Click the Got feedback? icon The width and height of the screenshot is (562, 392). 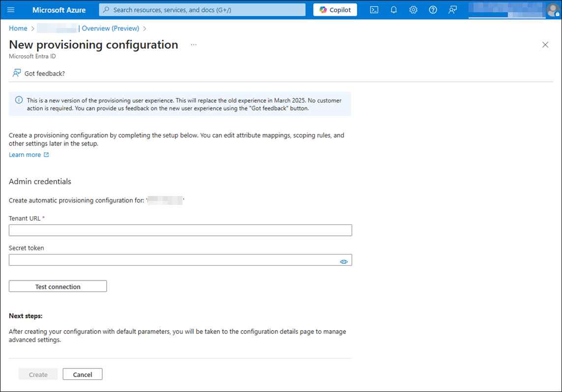pos(17,73)
